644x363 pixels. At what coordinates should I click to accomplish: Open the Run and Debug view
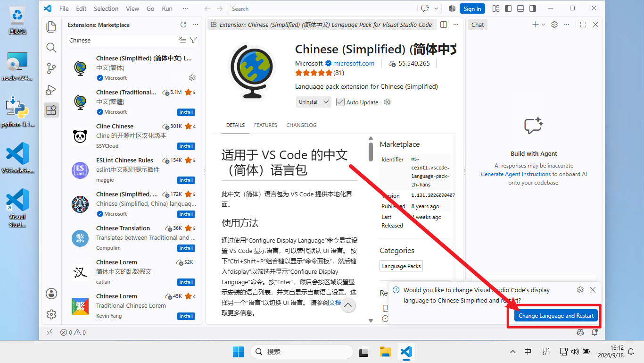point(51,90)
